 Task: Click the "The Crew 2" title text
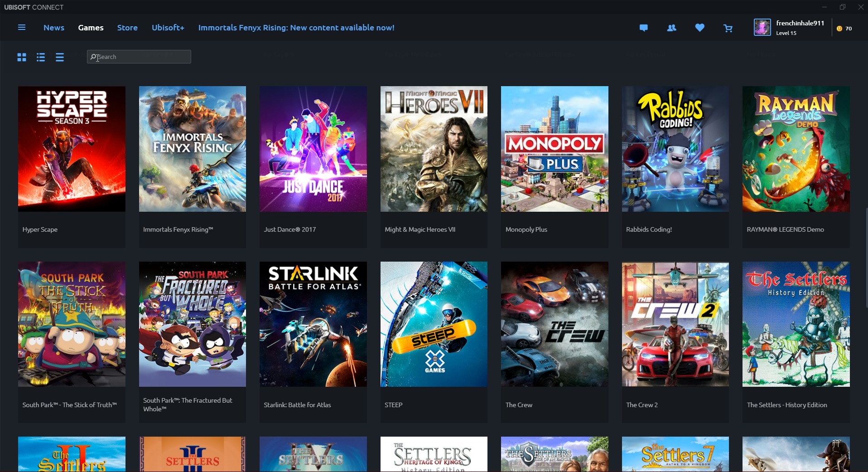point(642,405)
